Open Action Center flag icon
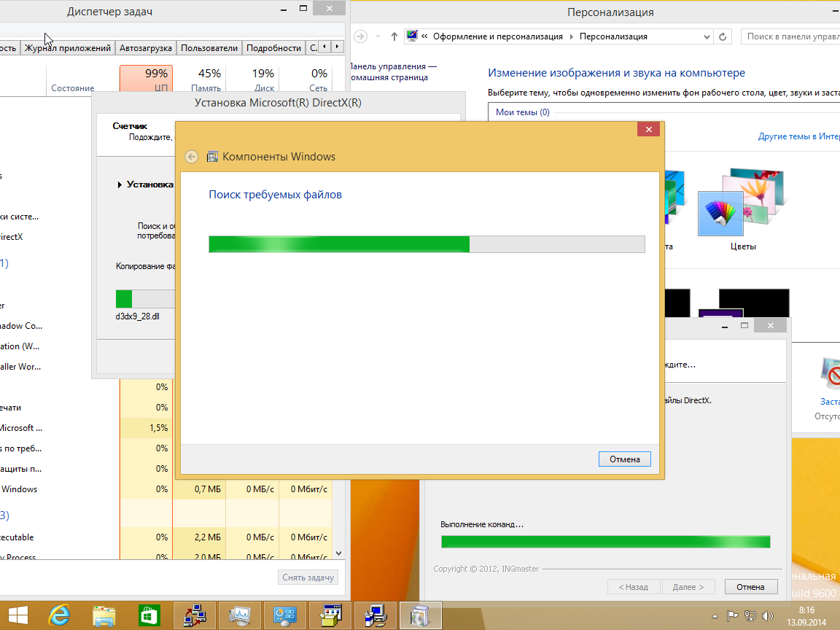Screen dimensions: 840x630 tap(732, 616)
